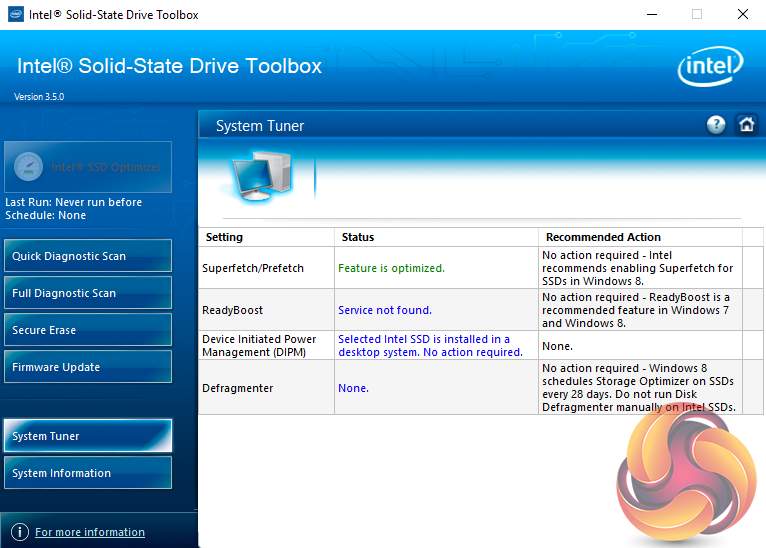766x548 pixels.
Task: Click the Setting column header
Action: pos(266,237)
